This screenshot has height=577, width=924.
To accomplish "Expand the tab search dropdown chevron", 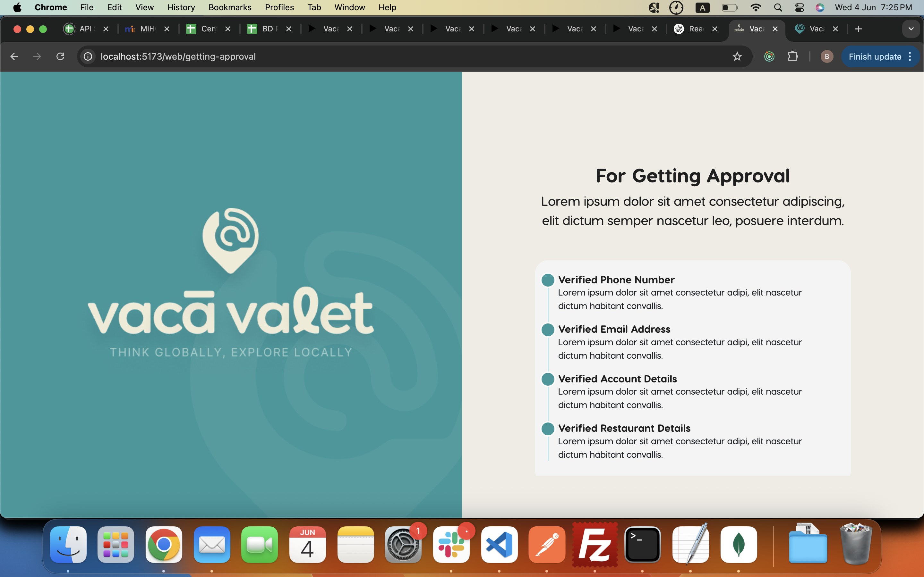I will pyautogui.click(x=911, y=29).
